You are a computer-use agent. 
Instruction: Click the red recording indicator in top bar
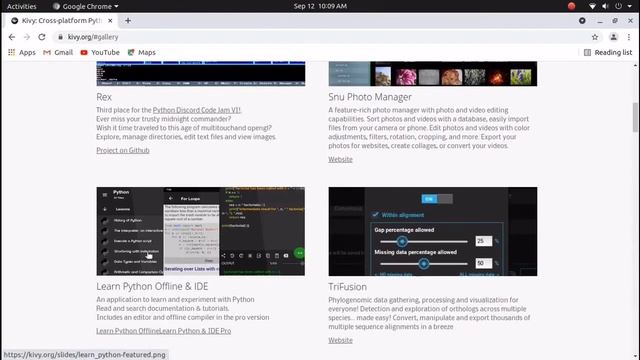(x=571, y=6)
